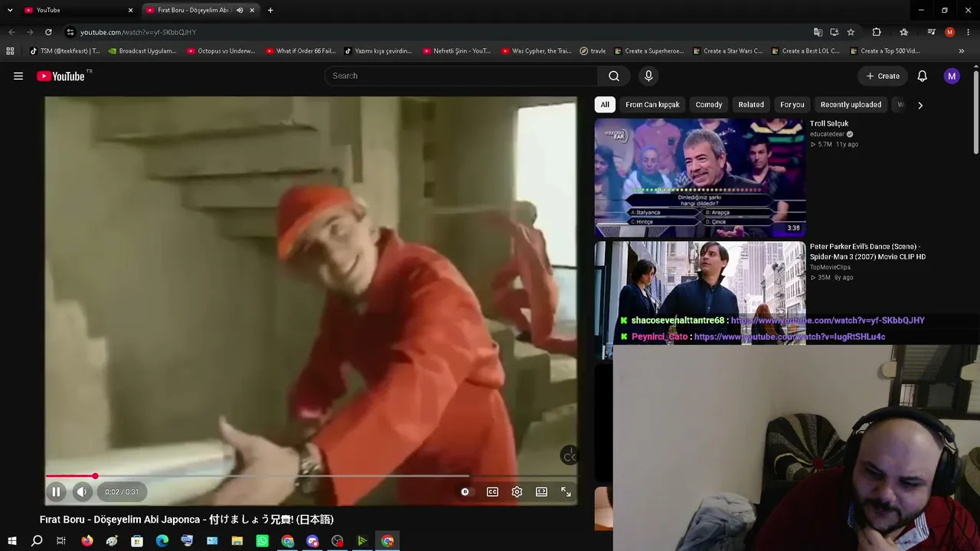Image resolution: width=980 pixels, height=551 pixels.
Task: Open the YouTube account avatar menu
Action: point(952,76)
